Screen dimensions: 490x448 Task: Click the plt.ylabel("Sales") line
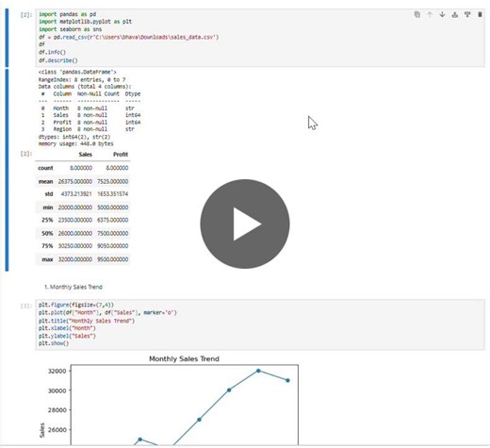coord(67,336)
